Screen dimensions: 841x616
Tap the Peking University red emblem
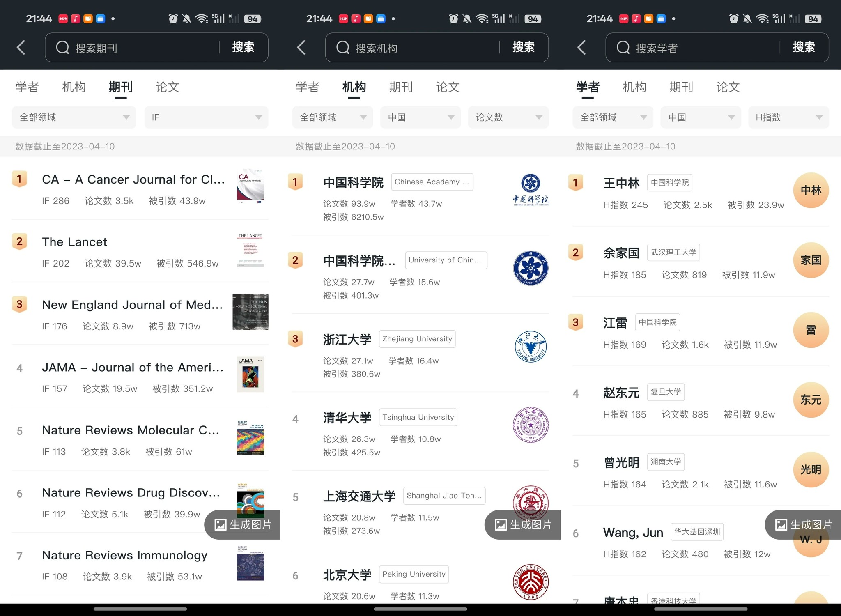(x=531, y=582)
